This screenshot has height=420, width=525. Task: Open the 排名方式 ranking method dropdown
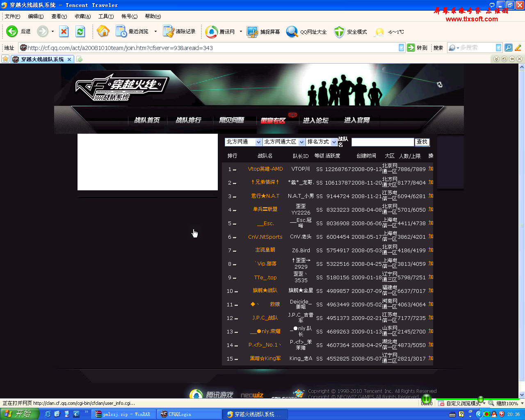pyautogui.click(x=321, y=142)
